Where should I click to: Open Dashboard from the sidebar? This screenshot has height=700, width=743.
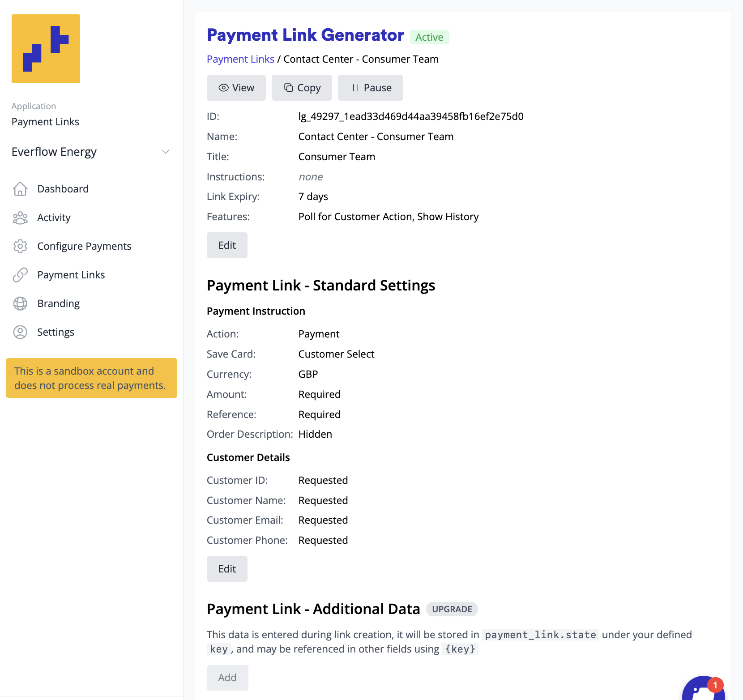63,189
